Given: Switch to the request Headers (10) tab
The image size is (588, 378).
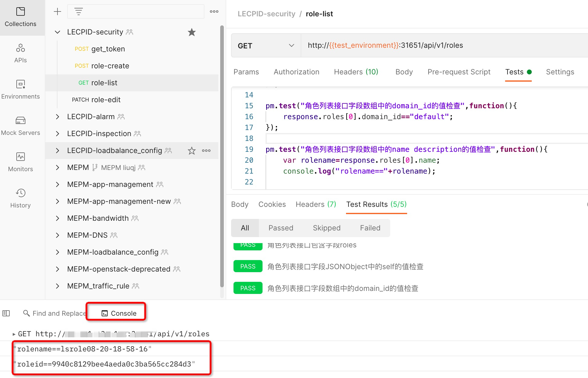Looking at the screenshot, I should coord(356,72).
